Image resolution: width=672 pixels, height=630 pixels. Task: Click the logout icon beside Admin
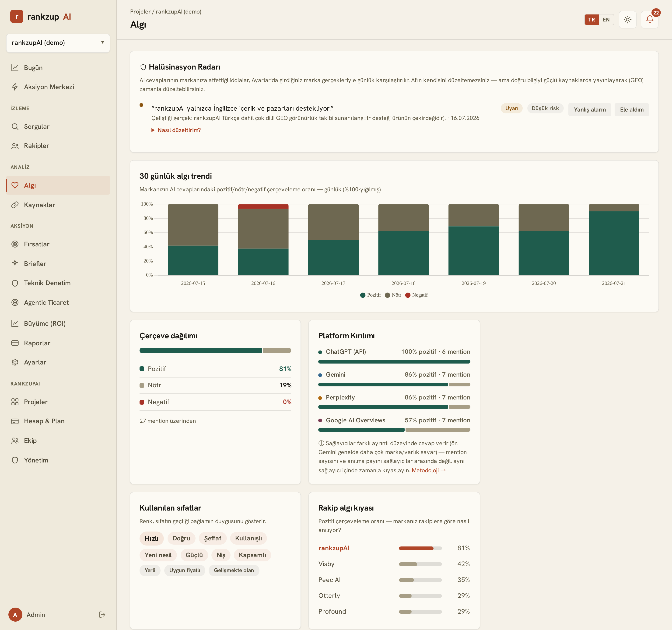pos(102,614)
